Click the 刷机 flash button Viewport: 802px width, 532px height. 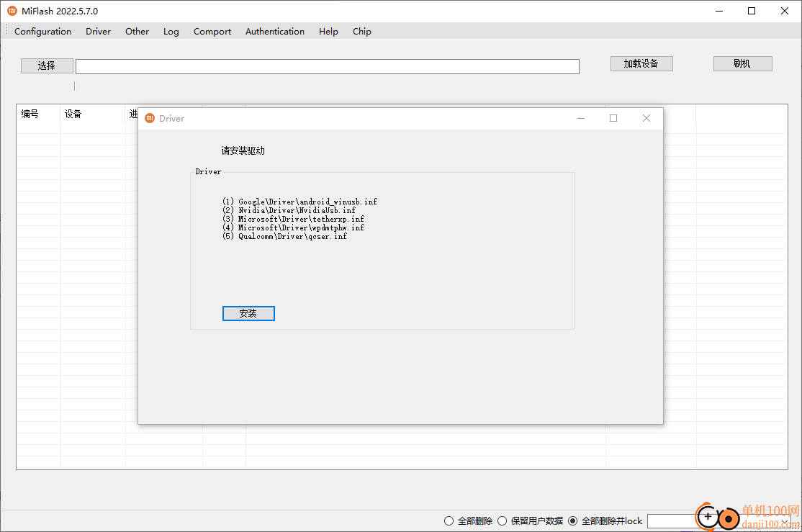click(x=742, y=63)
